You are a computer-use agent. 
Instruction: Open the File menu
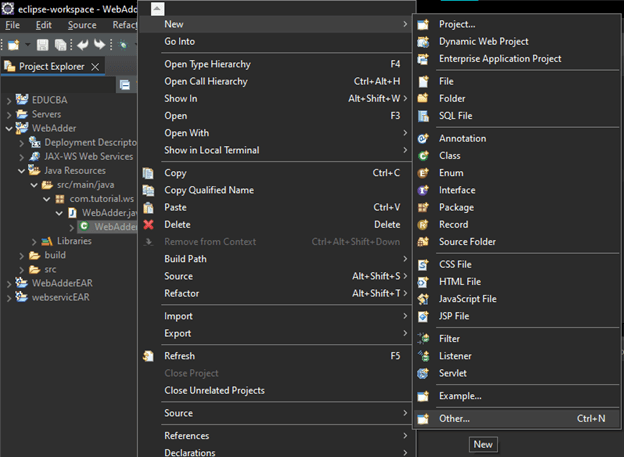click(12, 25)
